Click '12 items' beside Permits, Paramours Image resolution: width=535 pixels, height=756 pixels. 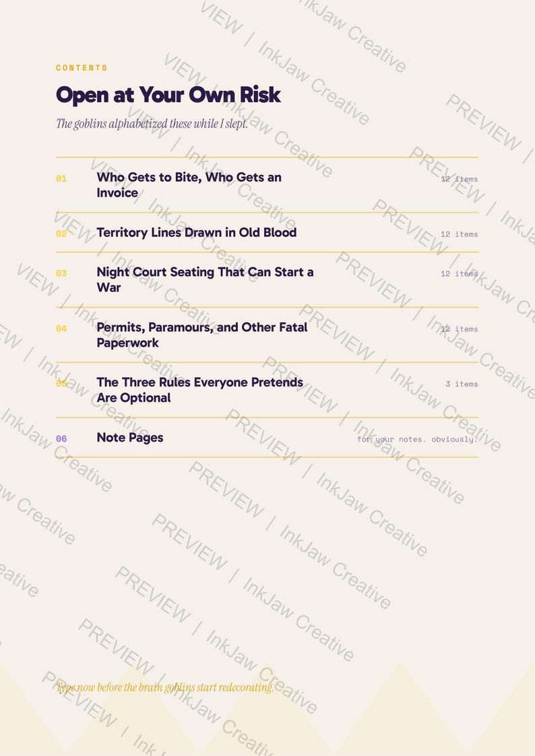coord(460,329)
